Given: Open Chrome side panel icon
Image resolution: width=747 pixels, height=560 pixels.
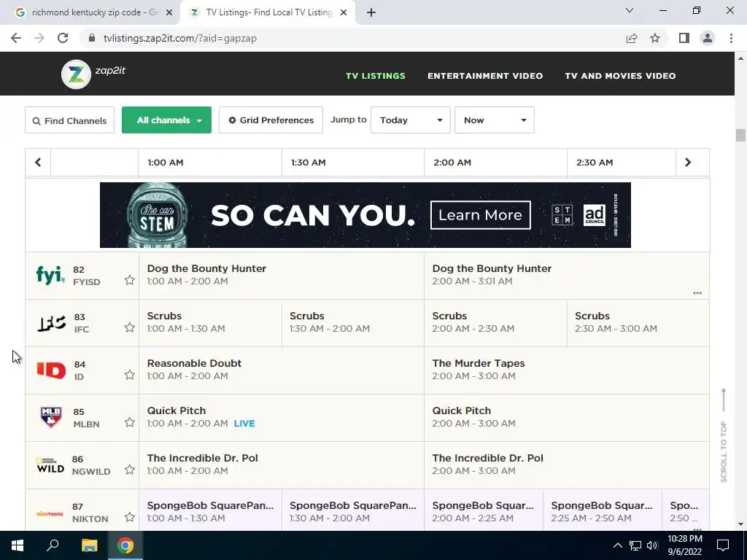Looking at the screenshot, I should click(x=684, y=38).
